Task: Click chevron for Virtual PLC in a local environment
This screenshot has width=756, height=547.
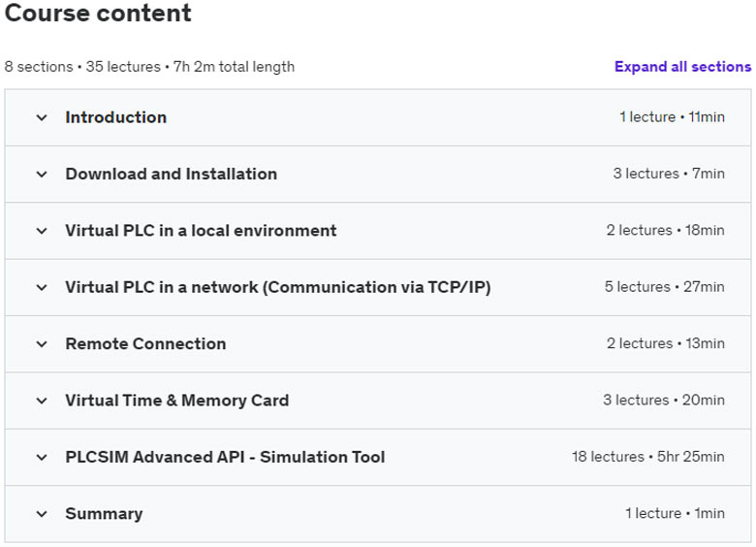Action: coord(41,231)
